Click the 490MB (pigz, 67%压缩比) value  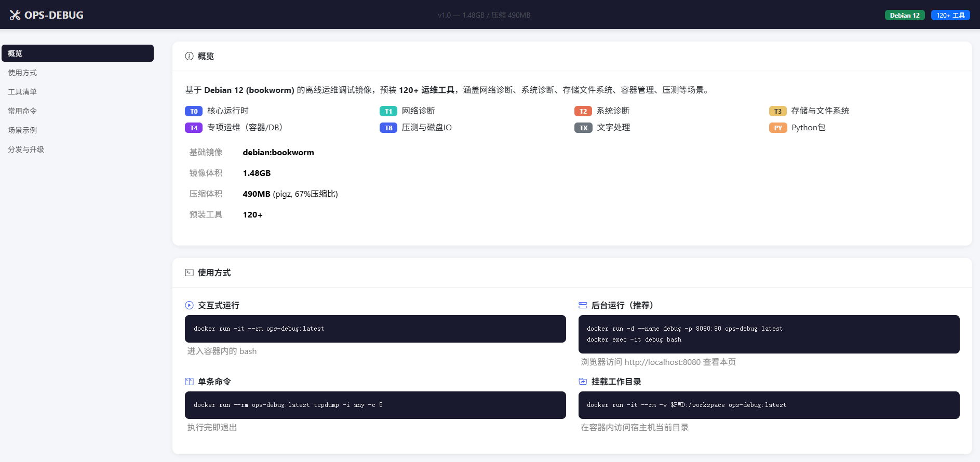pos(290,194)
